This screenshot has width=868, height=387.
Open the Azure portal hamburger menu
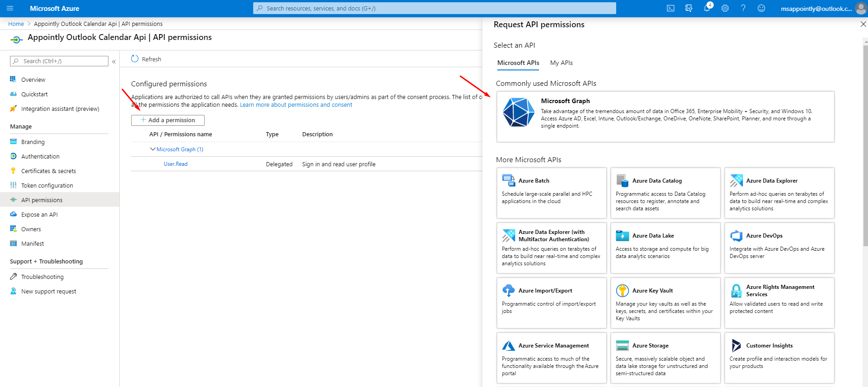(x=10, y=8)
